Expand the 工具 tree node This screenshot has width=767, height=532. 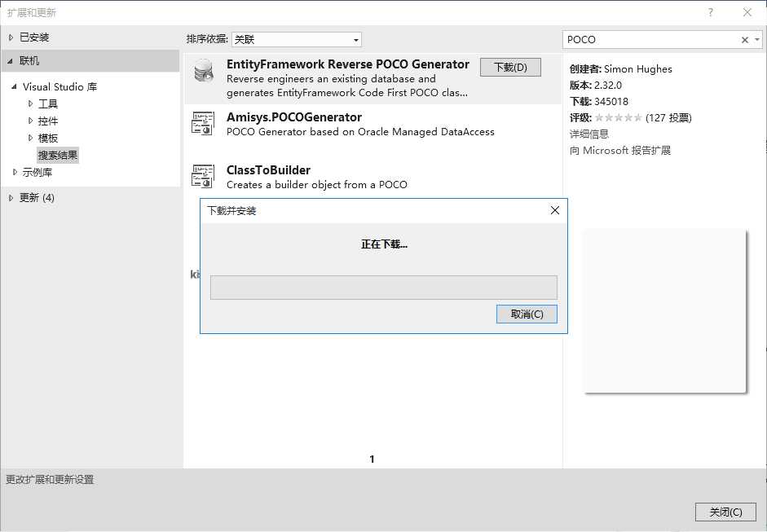pyautogui.click(x=30, y=103)
